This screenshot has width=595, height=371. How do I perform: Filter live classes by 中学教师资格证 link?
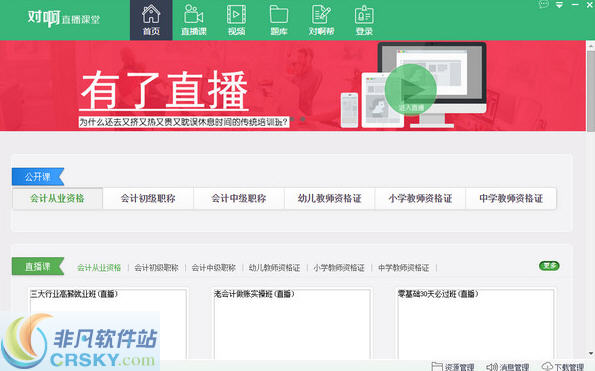coord(403,268)
